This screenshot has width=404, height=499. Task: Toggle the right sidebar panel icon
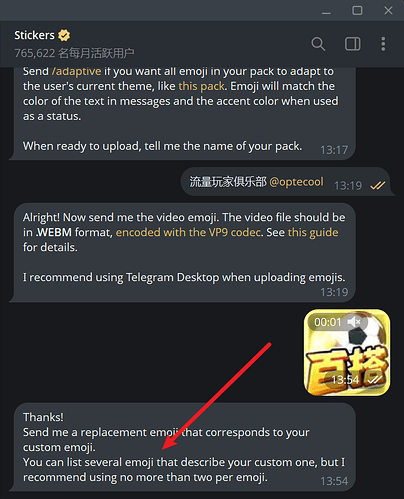352,44
